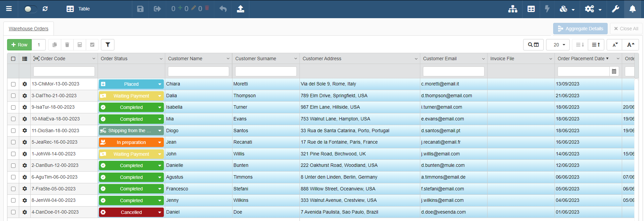Expand the Customer Address column menu
This screenshot has height=221, width=644.
416,59
